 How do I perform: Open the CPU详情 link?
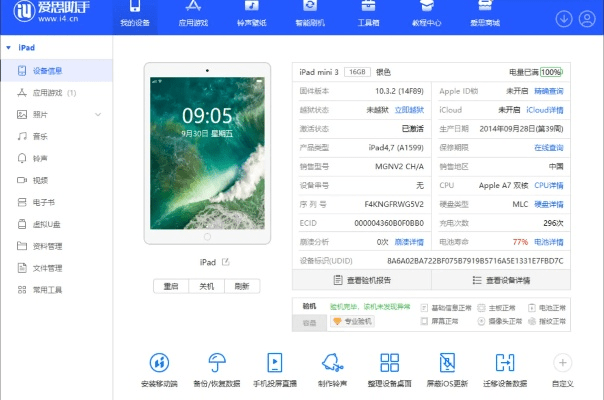pos(549,185)
